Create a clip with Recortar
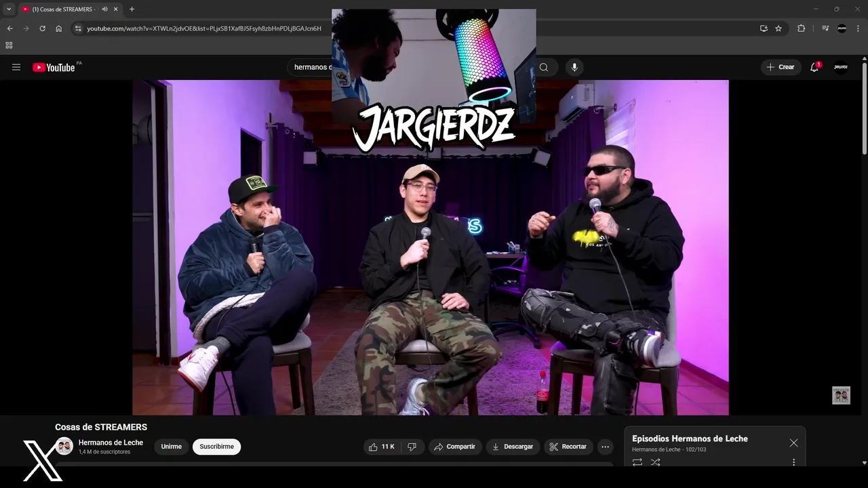The height and width of the screenshot is (488, 868). (x=568, y=447)
